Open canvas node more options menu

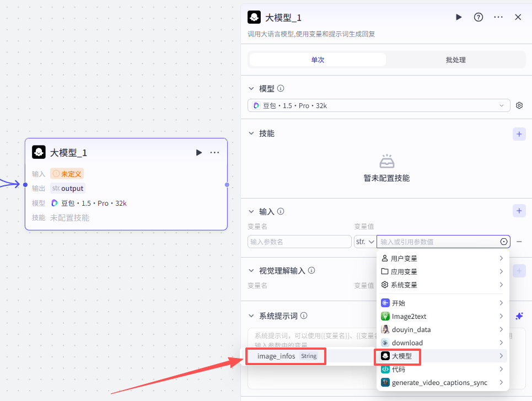click(214, 153)
